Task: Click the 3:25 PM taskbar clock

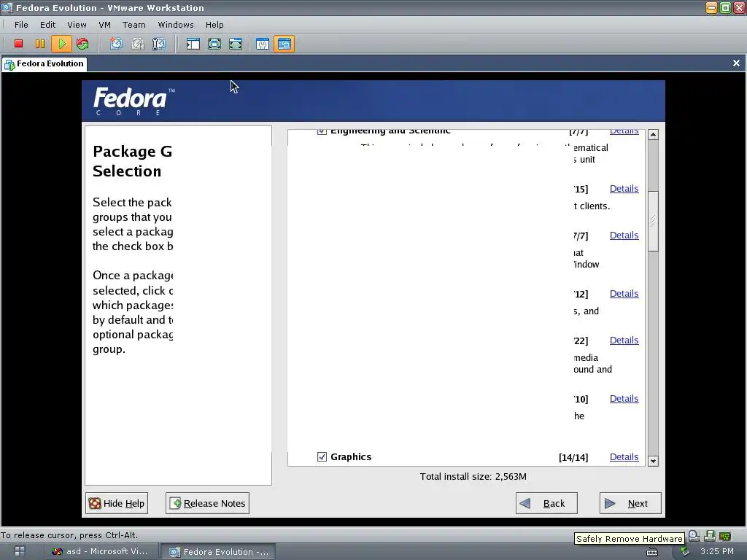Action: 717,551
